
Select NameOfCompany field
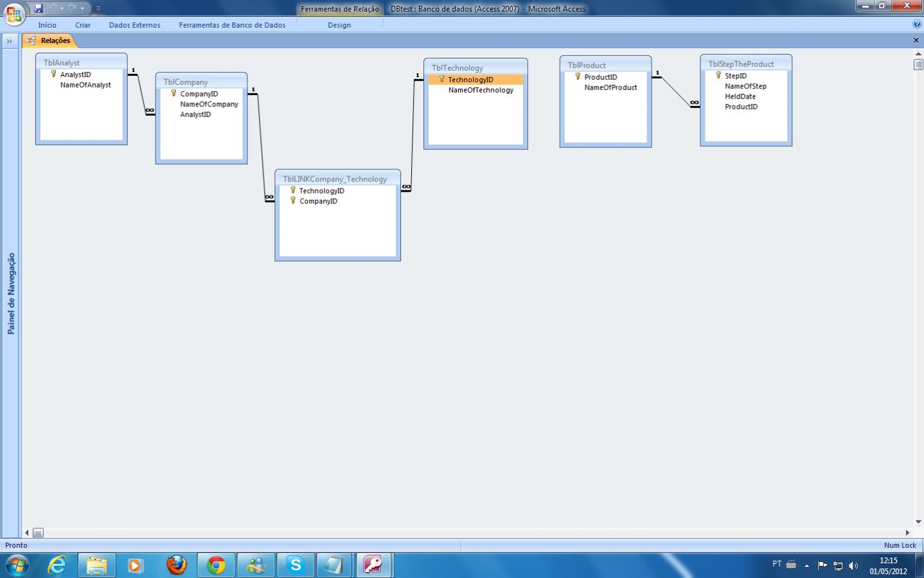pos(209,104)
